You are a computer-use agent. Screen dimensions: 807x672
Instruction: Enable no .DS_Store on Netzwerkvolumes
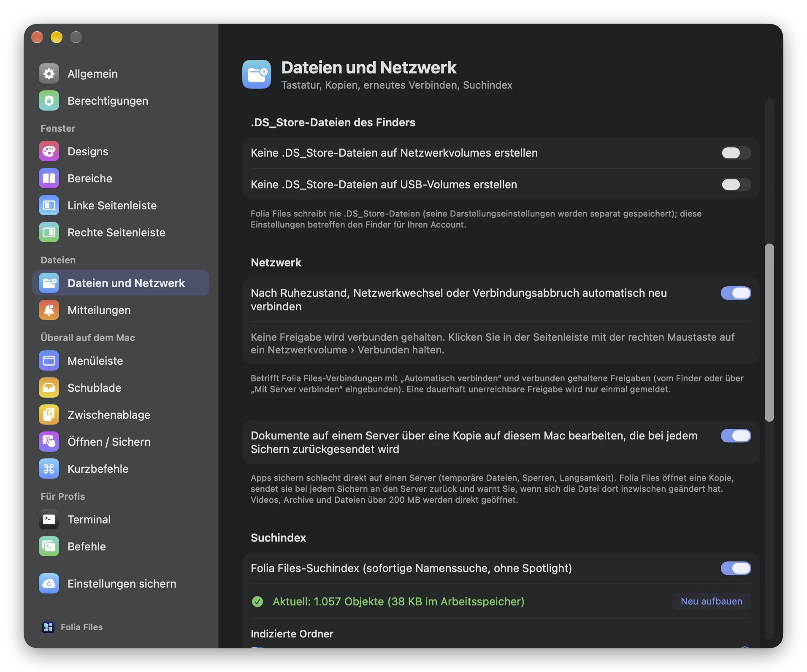736,153
